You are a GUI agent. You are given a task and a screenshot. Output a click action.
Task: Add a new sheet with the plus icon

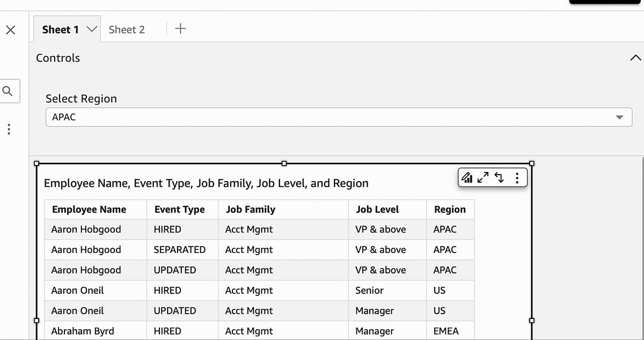point(180,29)
